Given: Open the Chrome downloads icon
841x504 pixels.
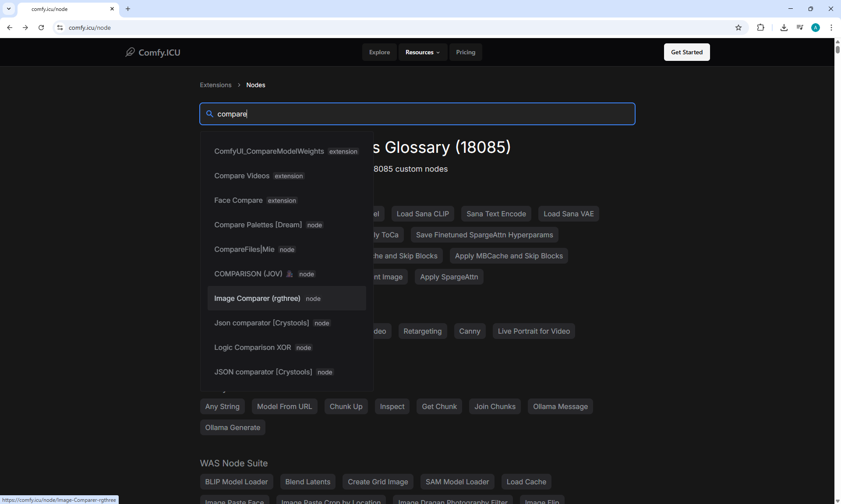Looking at the screenshot, I should point(784,28).
